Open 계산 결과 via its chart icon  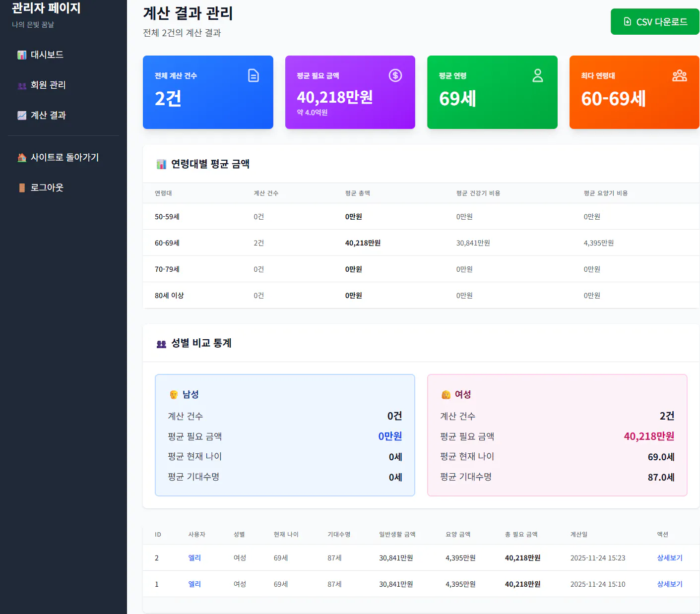tap(22, 115)
